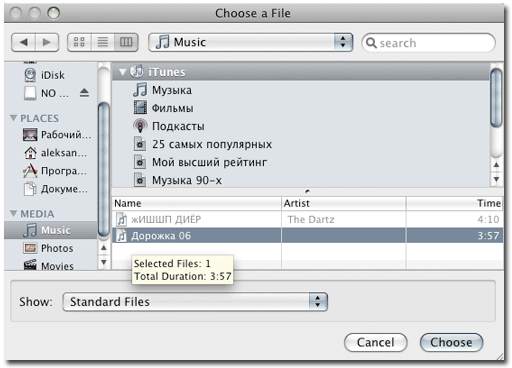Select the Музыка 90-х playlist

301,180
